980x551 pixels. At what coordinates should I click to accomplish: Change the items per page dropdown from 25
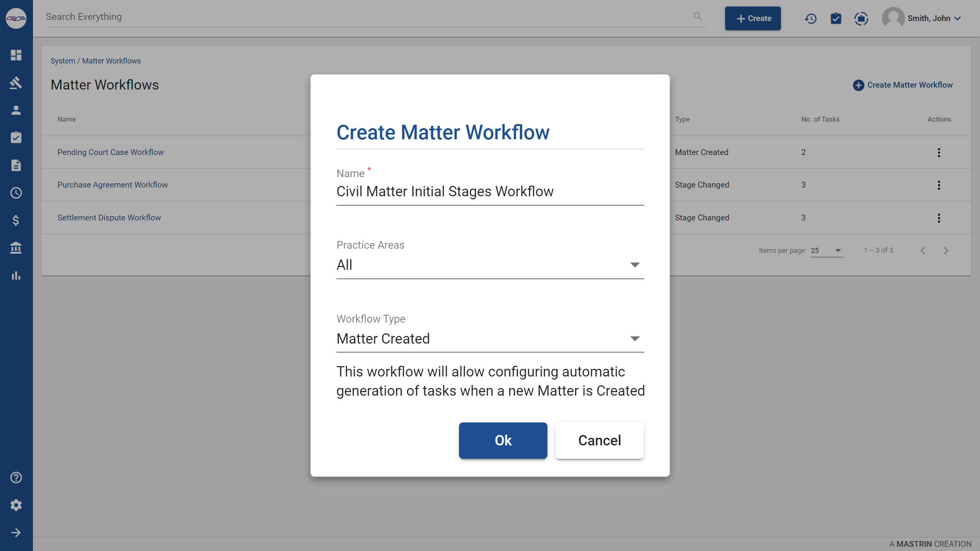tap(826, 250)
